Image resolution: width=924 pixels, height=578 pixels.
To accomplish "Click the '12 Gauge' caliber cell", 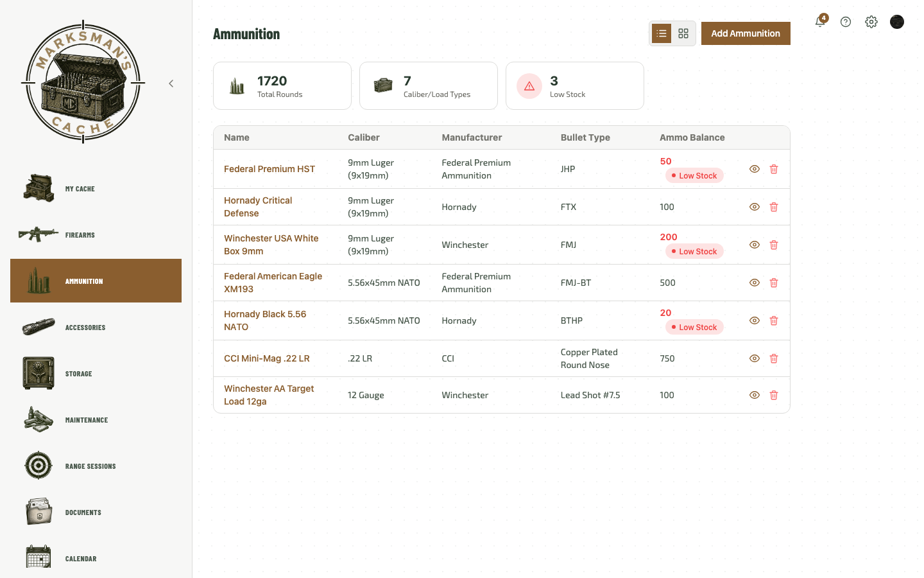I will coord(366,395).
